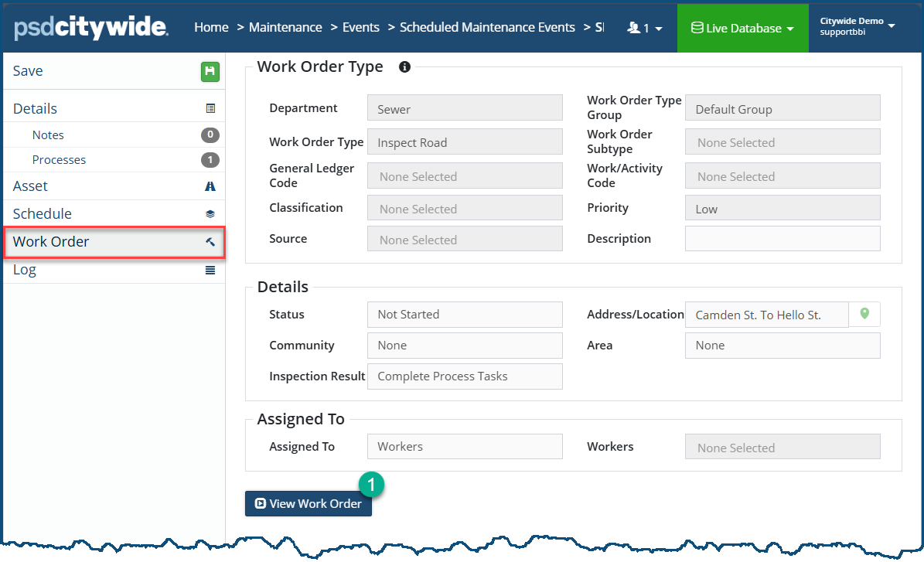Go to Maintenance breadcrumb
The width and height of the screenshot is (924, 562).
pos(285,27)
